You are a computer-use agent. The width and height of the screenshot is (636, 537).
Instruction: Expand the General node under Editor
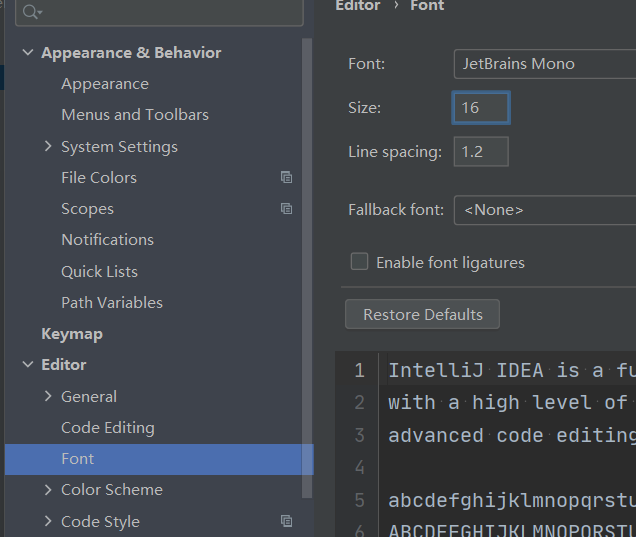pyautogui.click(x=48, y=396)
